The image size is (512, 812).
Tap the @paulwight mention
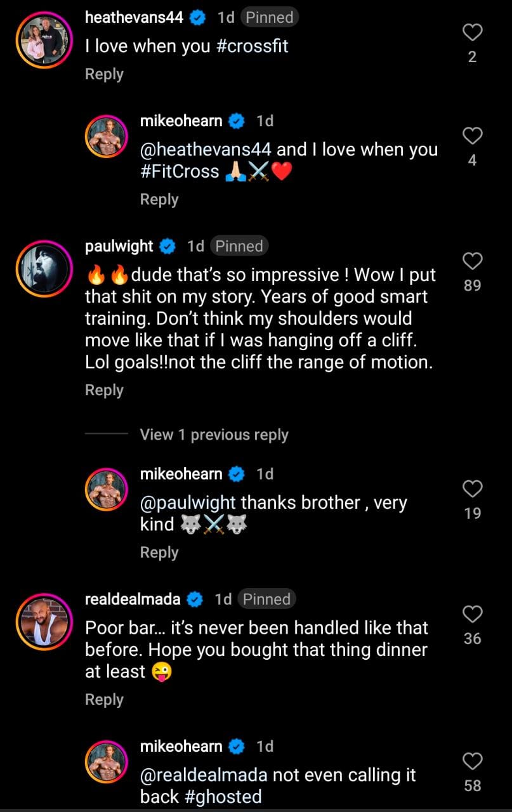pos(188,503)
